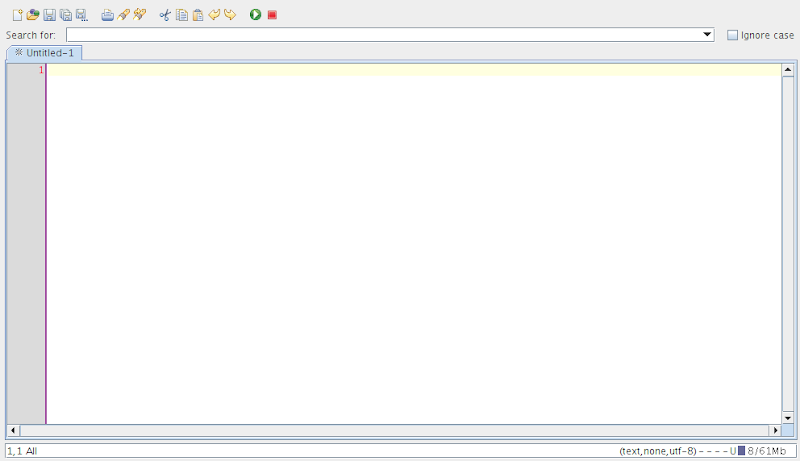Click the '8/61Mb' memory usage indicator
The image size is (800, 461).
point(766,451)
